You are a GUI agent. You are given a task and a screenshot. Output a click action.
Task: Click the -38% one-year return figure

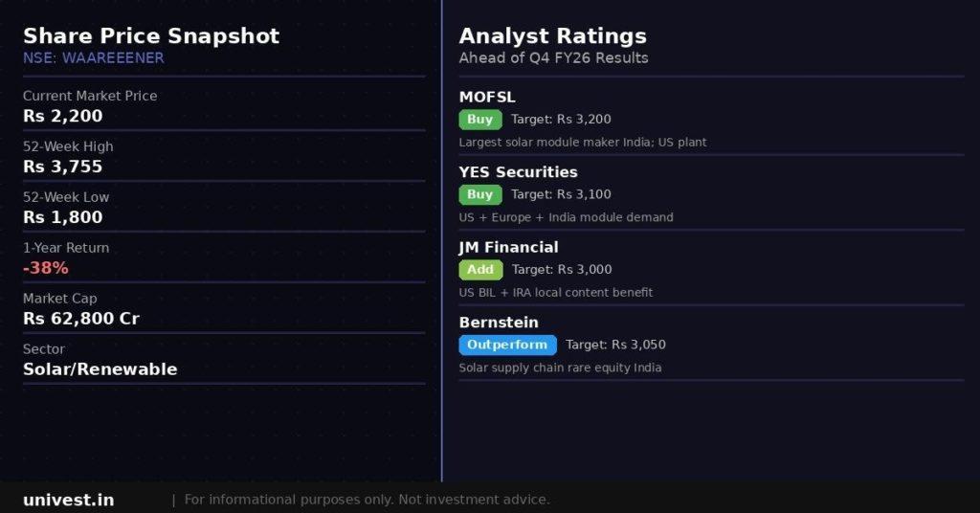point(46,268)
